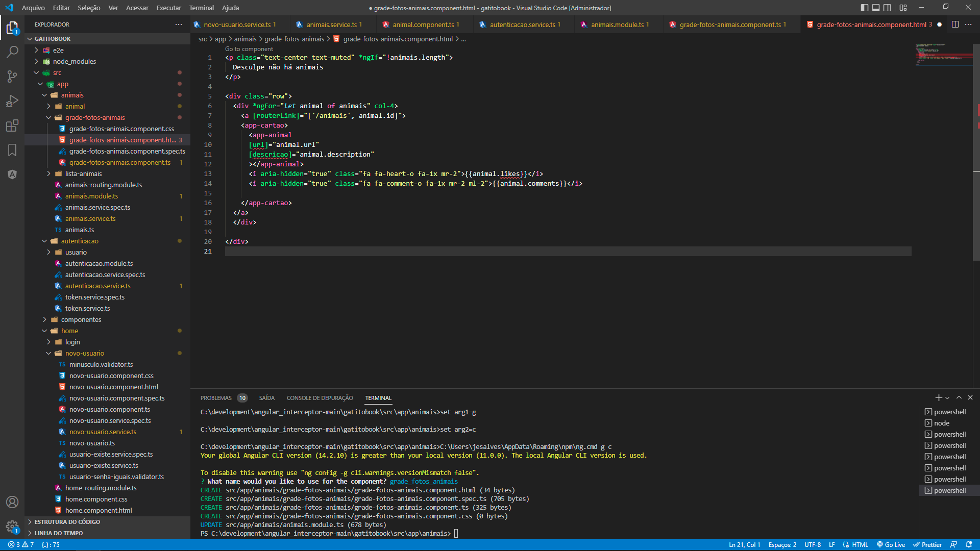Maximize the panel size arrow

tap(959, 398)
